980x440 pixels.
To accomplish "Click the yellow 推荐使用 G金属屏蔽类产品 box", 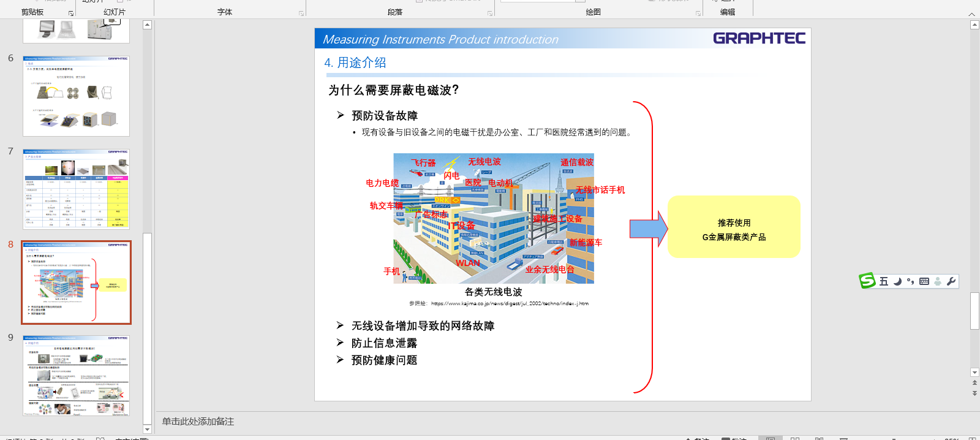I will pos(734,227).
